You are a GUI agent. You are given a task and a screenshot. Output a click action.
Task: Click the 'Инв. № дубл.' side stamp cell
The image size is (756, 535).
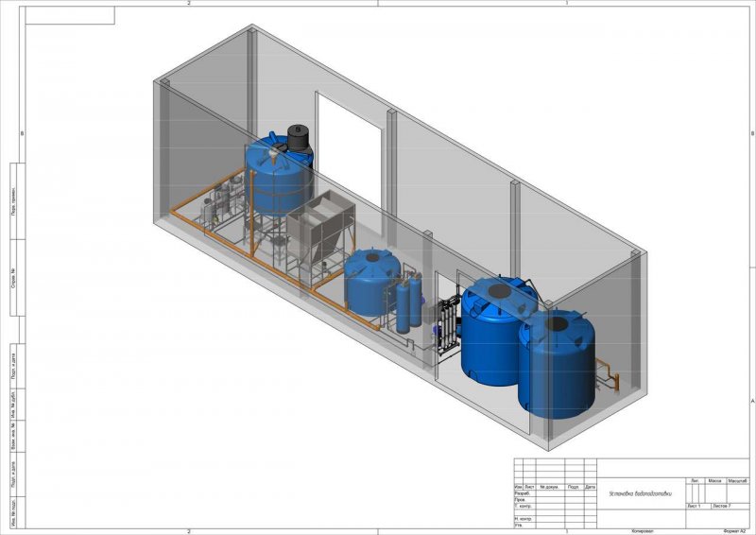13,405
